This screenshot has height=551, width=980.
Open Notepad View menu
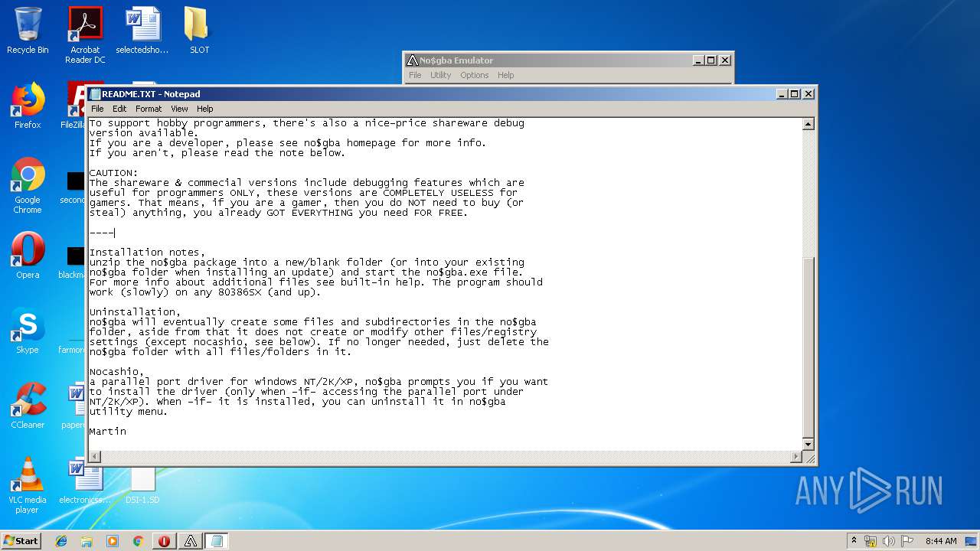[179, 109]
